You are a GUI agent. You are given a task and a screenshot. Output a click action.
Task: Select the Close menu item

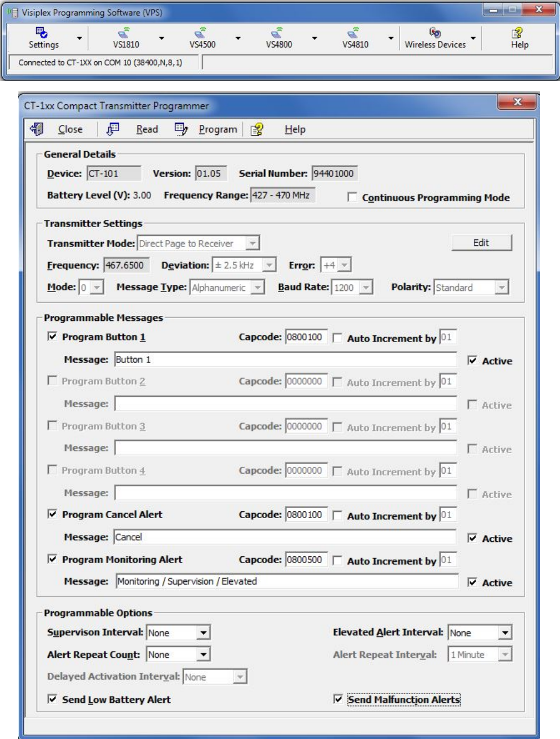[x=70, y=129]
